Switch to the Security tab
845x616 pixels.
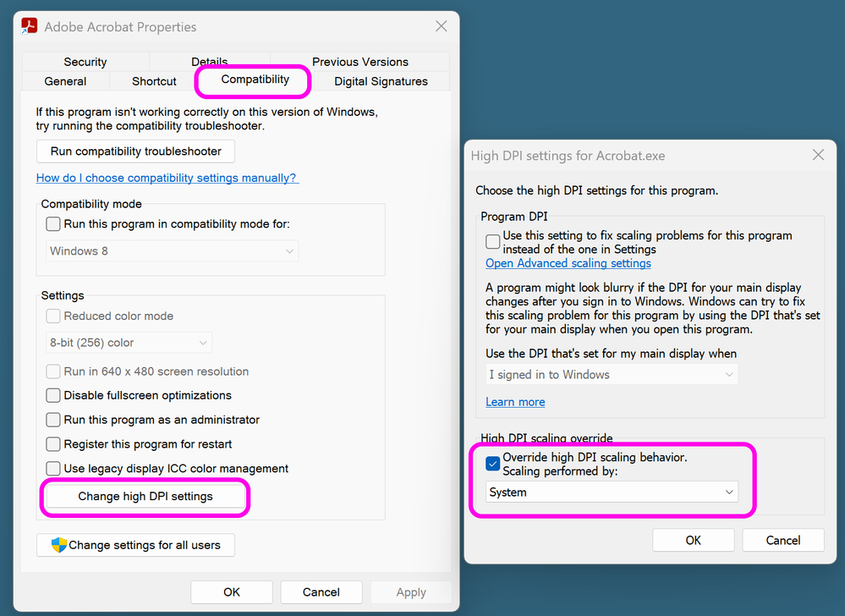pyautogui.click(x=85, y=62)
